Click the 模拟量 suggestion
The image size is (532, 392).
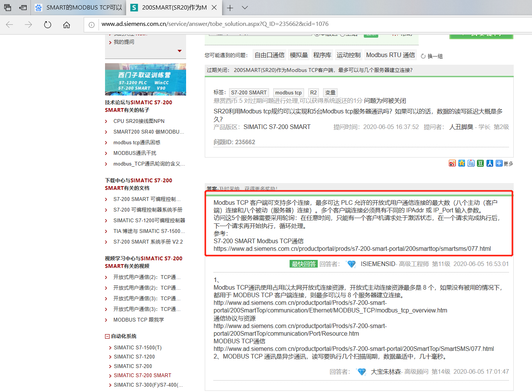[299, 55]
